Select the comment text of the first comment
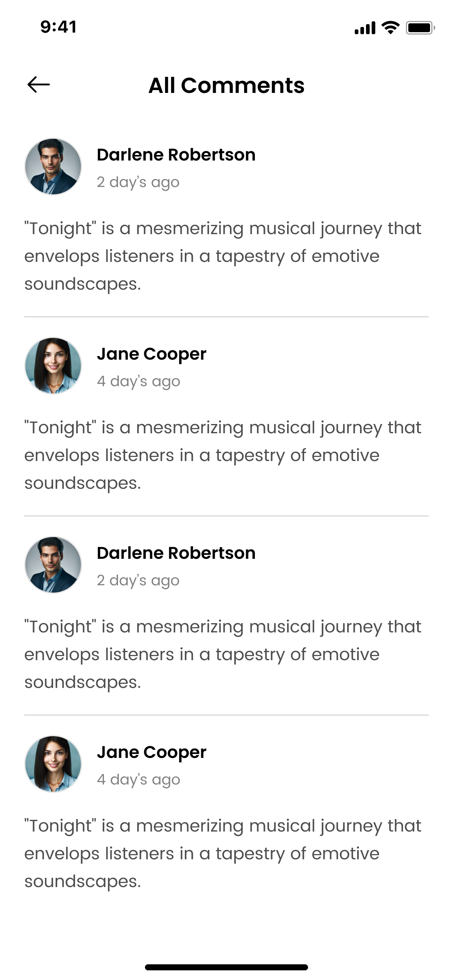The width and height of the screenshot is (453, 980). coord(223,256)
